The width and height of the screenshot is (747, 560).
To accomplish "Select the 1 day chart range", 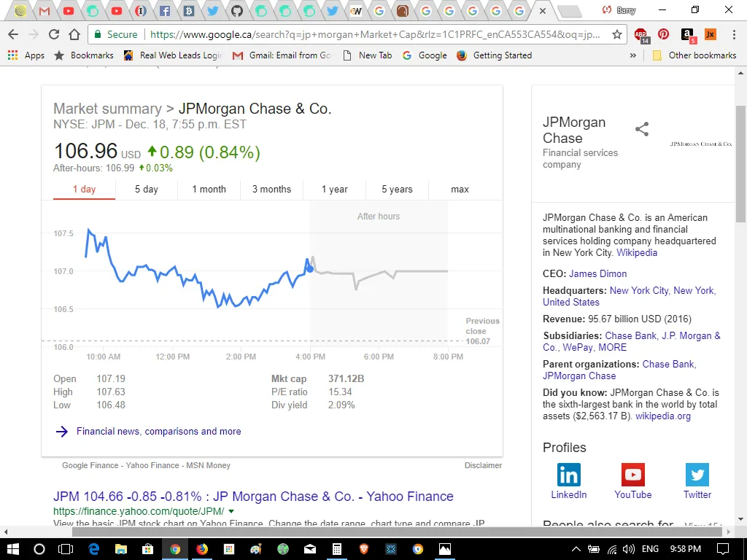I will tap(85, 189).
